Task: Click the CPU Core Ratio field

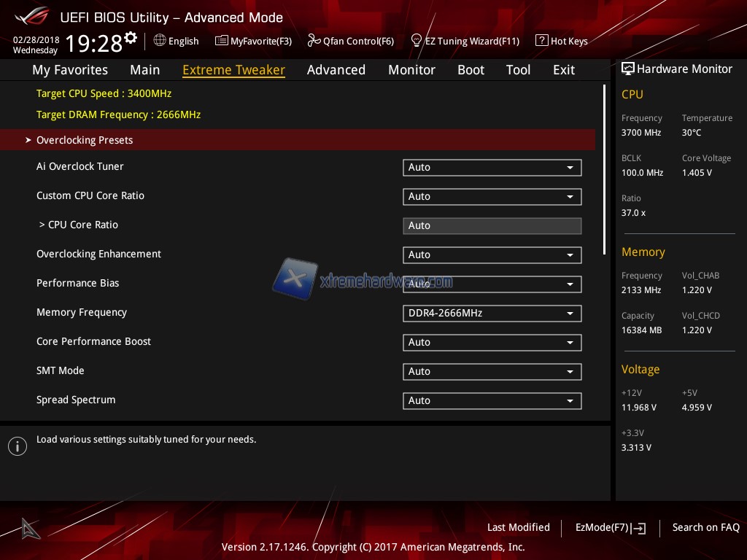Action: pyautogui.click(x=492, y=226)
